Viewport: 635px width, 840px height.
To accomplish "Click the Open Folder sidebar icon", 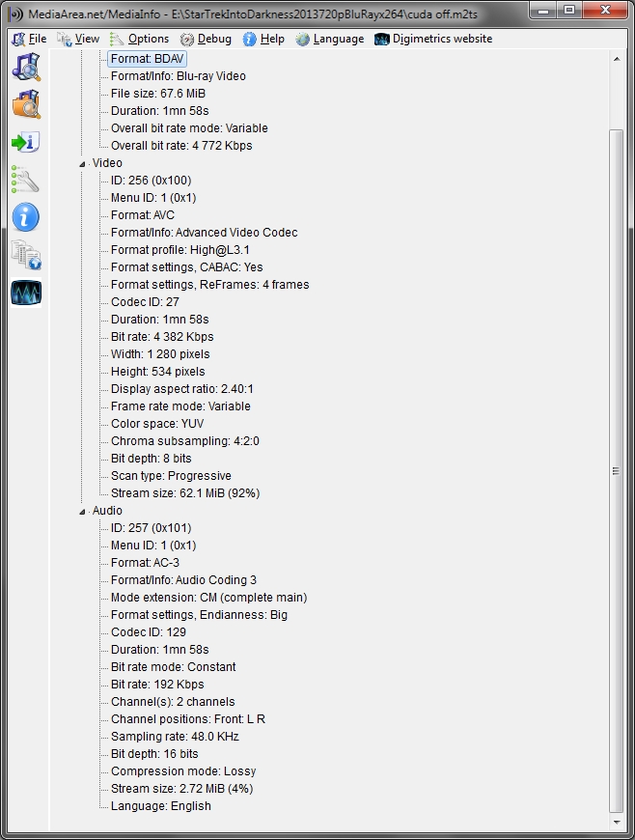I will 26,104.
